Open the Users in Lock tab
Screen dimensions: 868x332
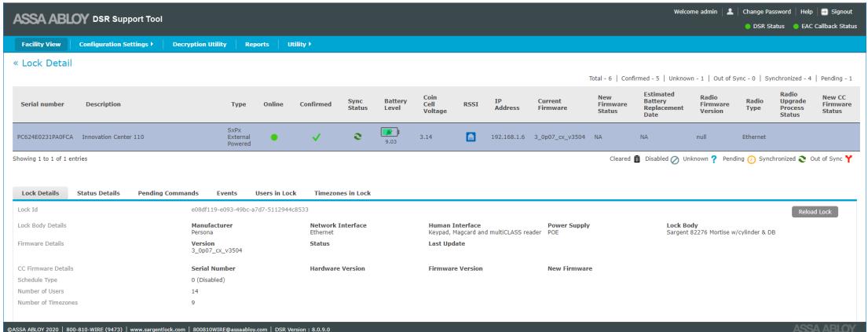point(276,193)
